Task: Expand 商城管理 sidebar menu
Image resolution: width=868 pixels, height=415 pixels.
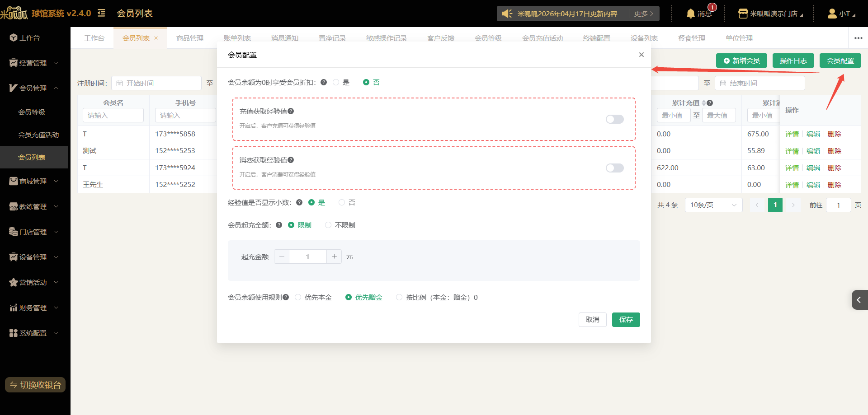Action: point(34,181)
